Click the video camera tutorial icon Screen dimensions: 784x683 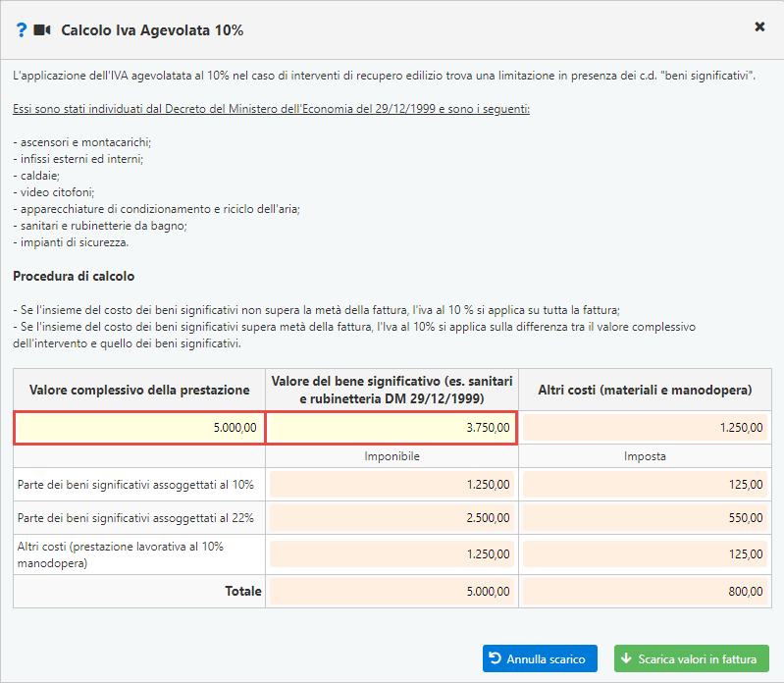[42, 30]
